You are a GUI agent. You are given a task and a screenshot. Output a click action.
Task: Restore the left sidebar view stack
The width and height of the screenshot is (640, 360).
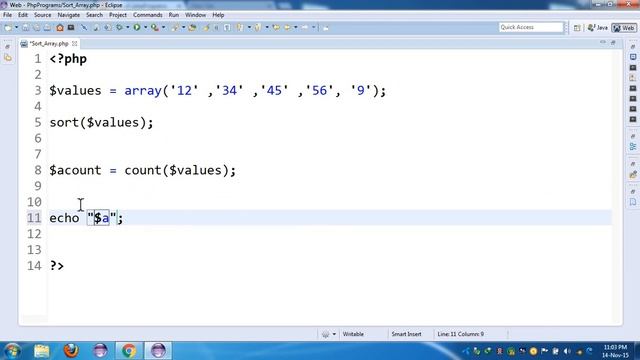pos(8,47)
